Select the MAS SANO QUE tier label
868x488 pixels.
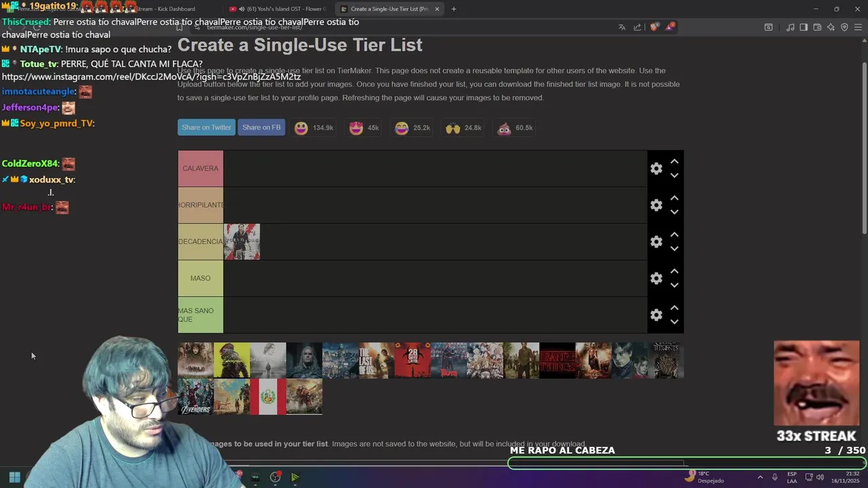click(200, 315)
